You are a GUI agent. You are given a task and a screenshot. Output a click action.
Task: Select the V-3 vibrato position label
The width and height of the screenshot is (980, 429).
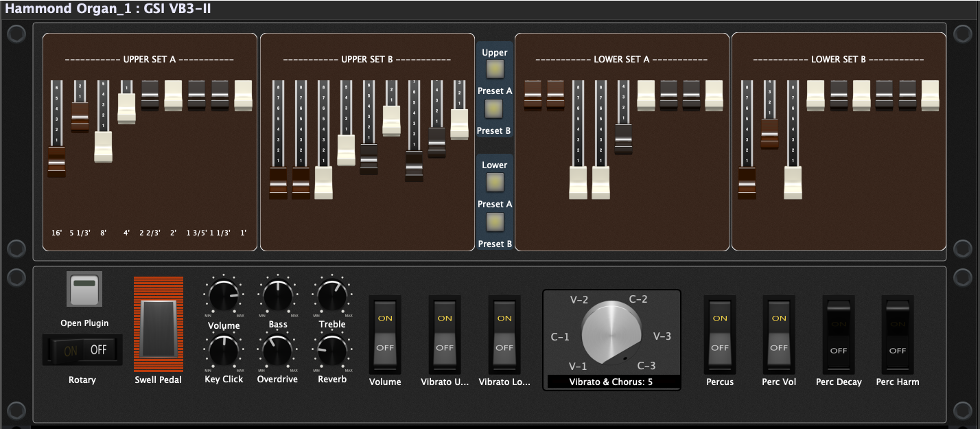662,336
